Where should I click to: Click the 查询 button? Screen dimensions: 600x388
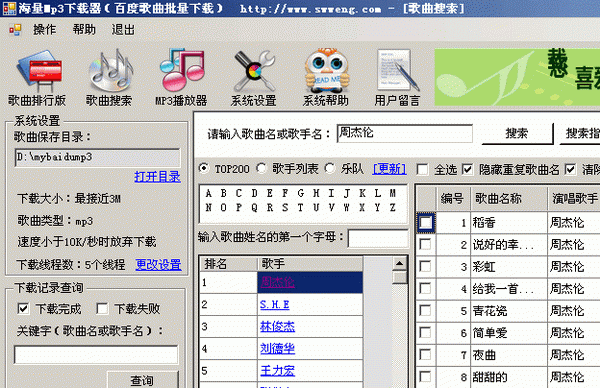tap(142, 380)
